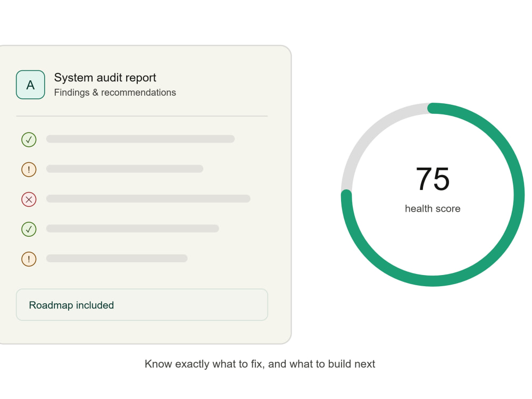This screenshot has height=399, width=532.
Task: Click the placeholder bar beside the upper warning icon
Action: click(124, 169)
